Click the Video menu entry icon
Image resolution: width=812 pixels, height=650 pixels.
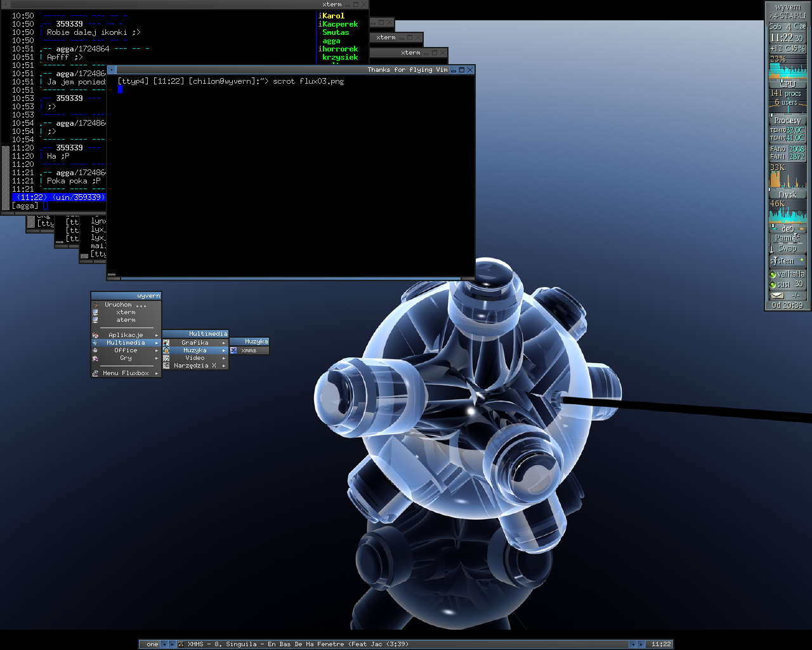tap(166, 358)
